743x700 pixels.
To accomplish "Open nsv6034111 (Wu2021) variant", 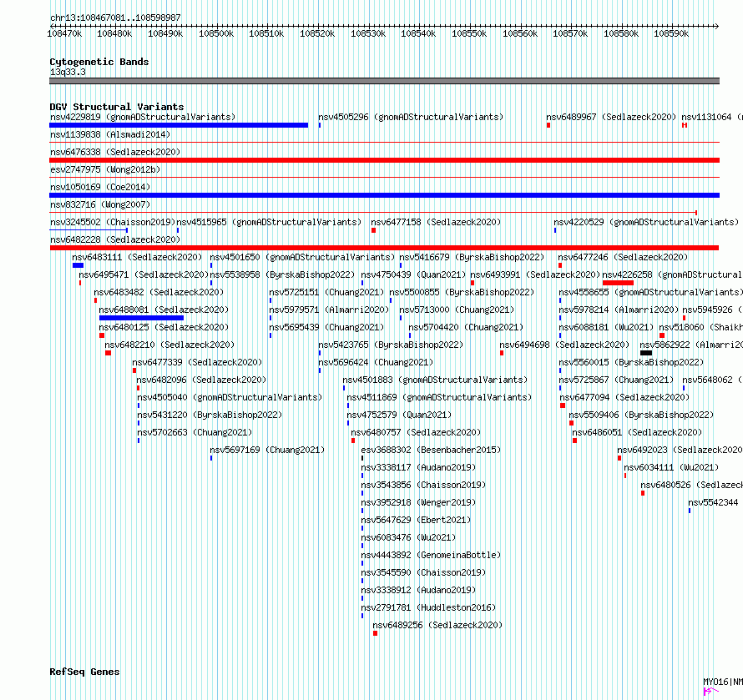I will (x=671, y=467).
